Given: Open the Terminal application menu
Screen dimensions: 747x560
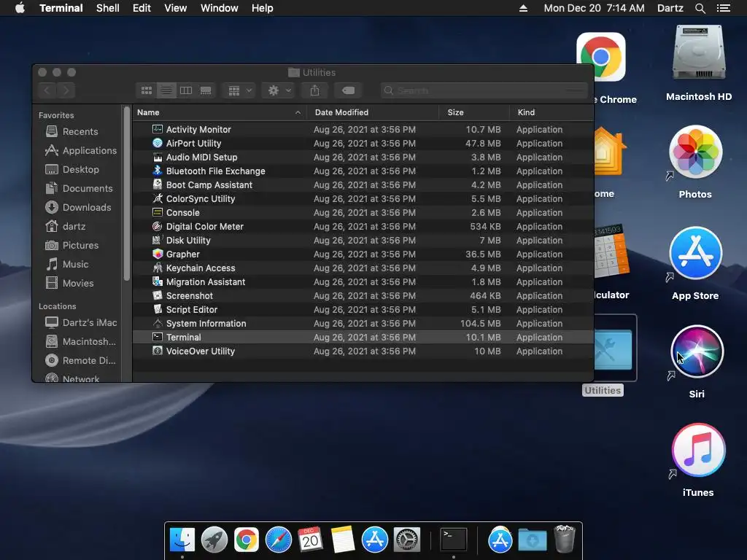Looking at the screenshot, I should pos(61,8).
